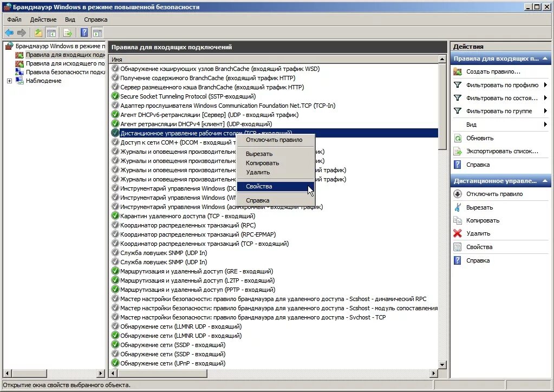Screen dimensions: 554x392
Task: Select rule Обнаружение сети (UPnP - входящий)
Action: pos(173,363)
